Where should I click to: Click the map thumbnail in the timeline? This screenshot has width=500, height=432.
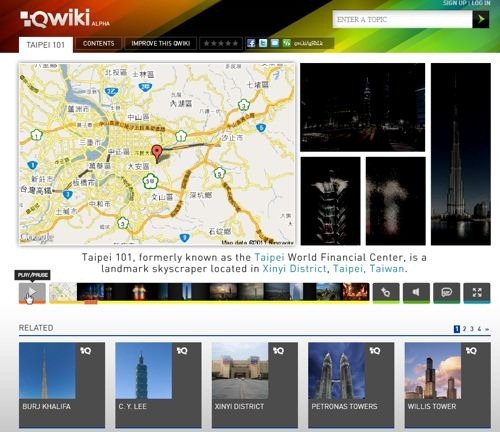63,292
